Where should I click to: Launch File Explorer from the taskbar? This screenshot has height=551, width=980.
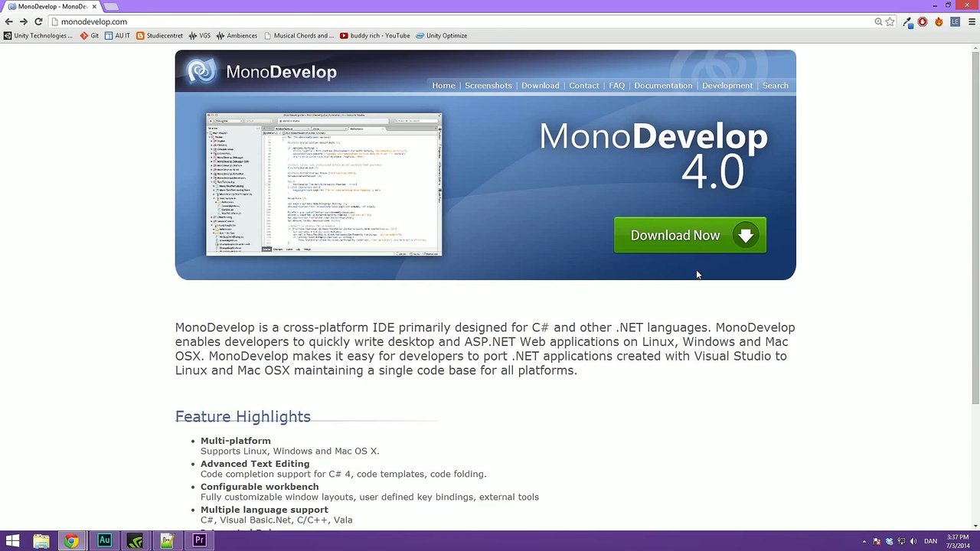[x=41, y=541]
